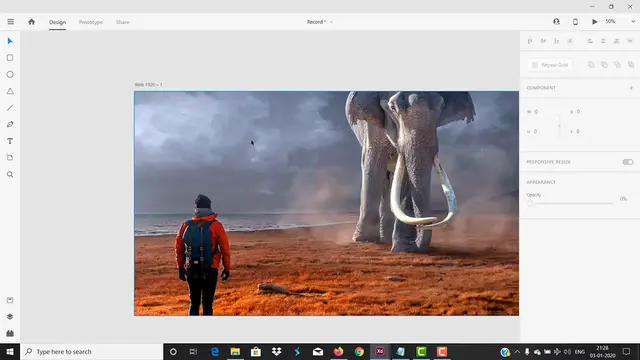
Task: Add component with the plus icon
Action: pyautogui.click(x=631, y=88)
